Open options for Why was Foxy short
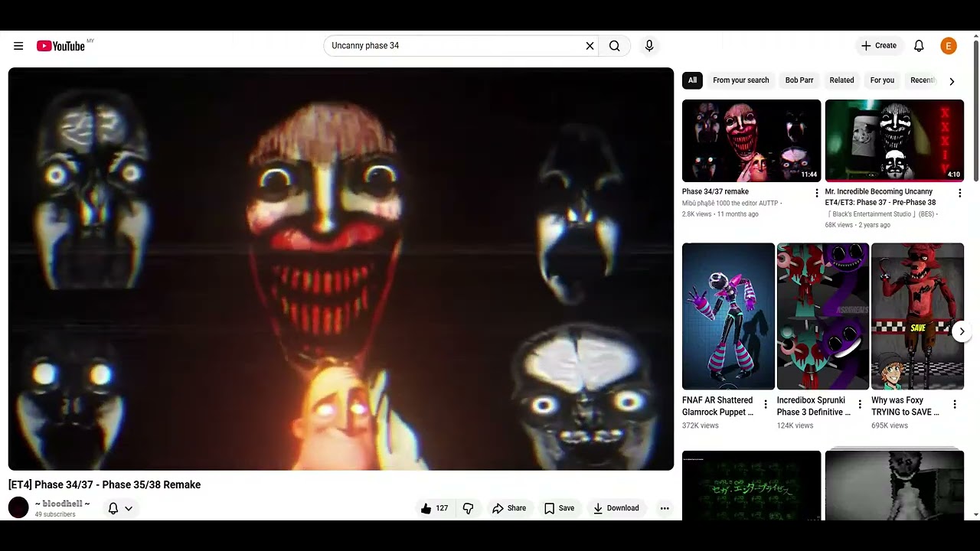 [955, 404]
